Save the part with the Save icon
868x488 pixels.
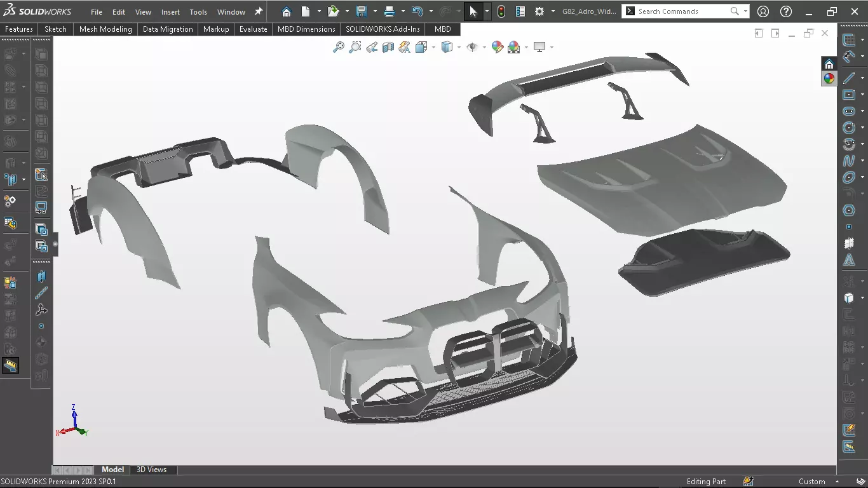point(362,11)
